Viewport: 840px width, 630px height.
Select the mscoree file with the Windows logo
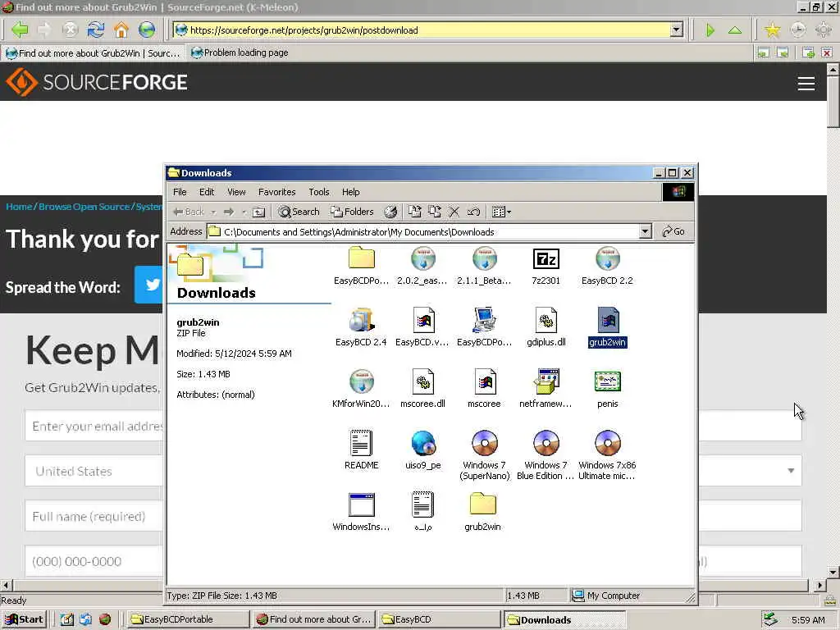coord(484,381)
